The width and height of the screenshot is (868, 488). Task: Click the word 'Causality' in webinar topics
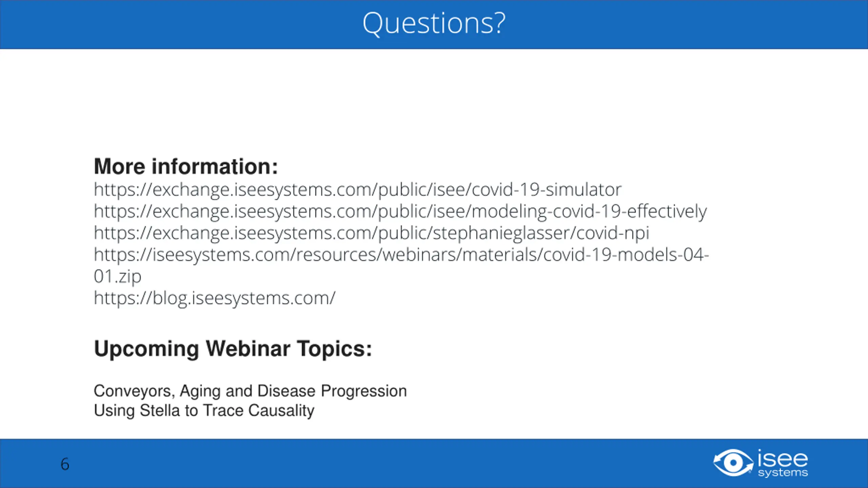click(281, 411)
